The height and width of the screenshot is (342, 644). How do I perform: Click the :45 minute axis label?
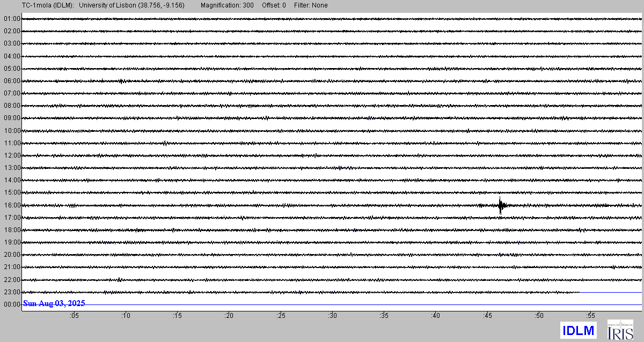click(487, 317)
